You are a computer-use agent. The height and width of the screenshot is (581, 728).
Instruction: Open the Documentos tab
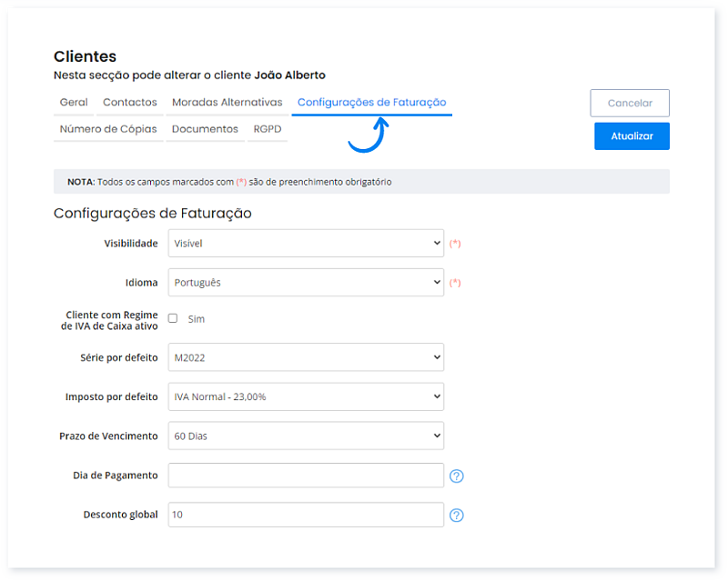205,129
